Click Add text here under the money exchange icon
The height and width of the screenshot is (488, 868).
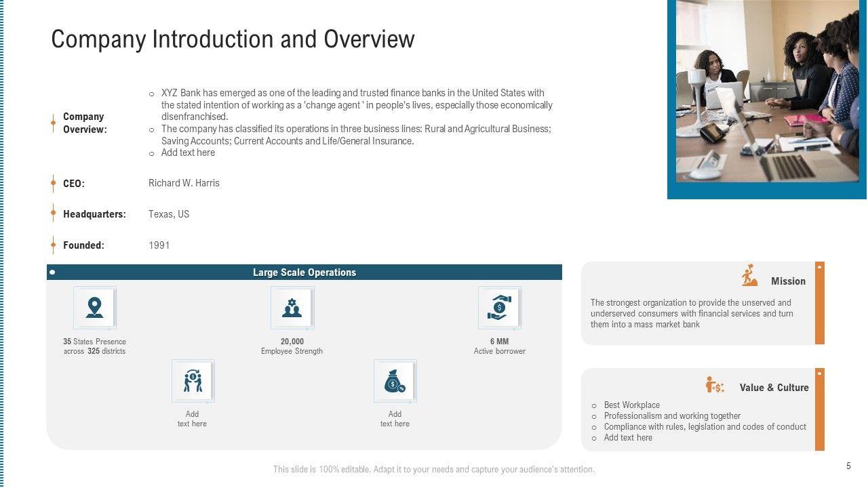click(193, 419)
